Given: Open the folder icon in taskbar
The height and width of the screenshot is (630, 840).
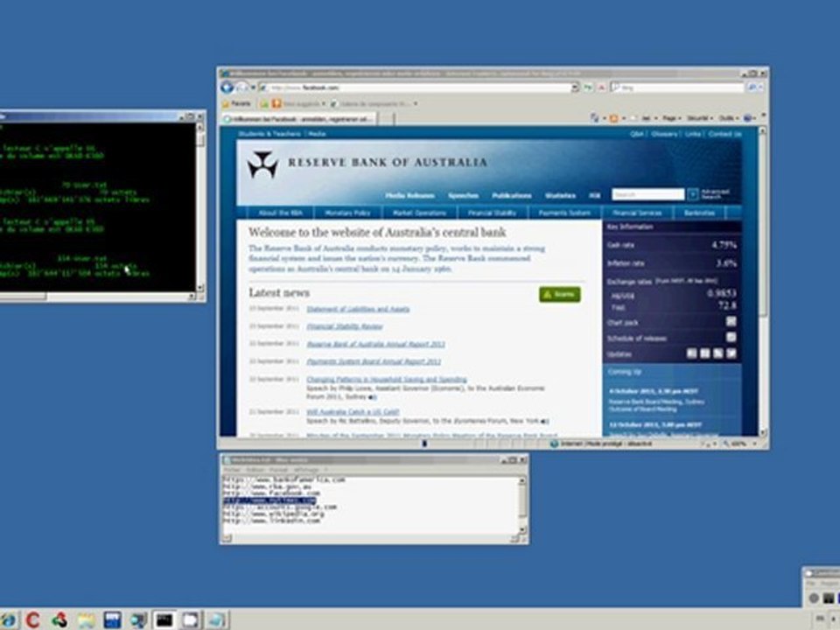Looking at the screenshot, I should click(x=86, y=620).
